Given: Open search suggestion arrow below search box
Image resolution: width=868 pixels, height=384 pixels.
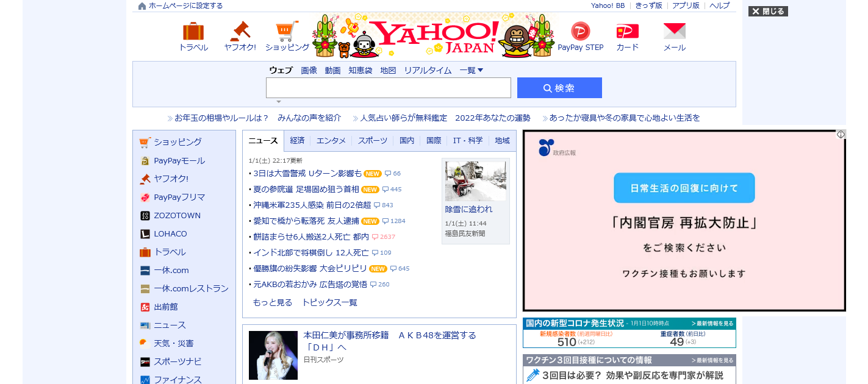Looking at the screenshot, I should point(278,102).
